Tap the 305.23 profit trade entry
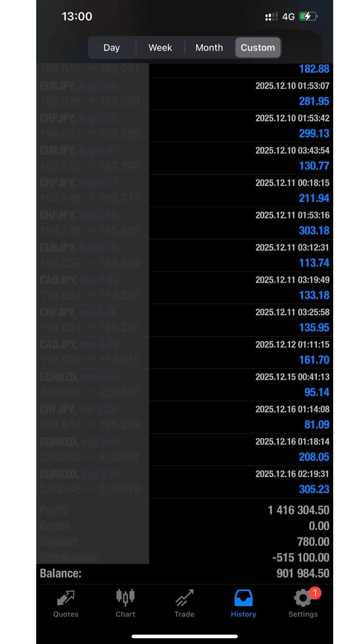 tap(241, 482)
